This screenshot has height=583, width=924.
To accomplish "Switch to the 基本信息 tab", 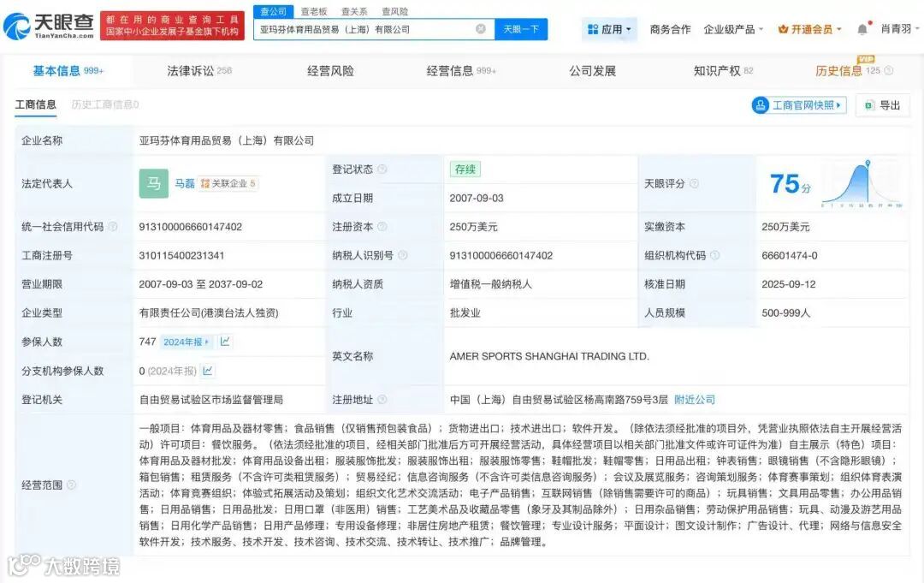I will click(68, 71).
